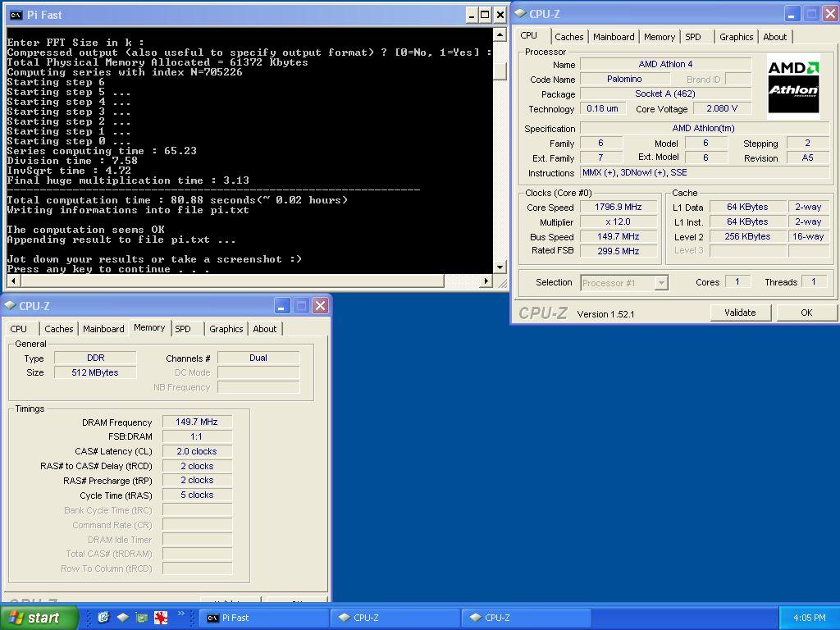Click the Name field AMD Athlon 4
The image size is (840, 630).
click(x=665, y=64)
